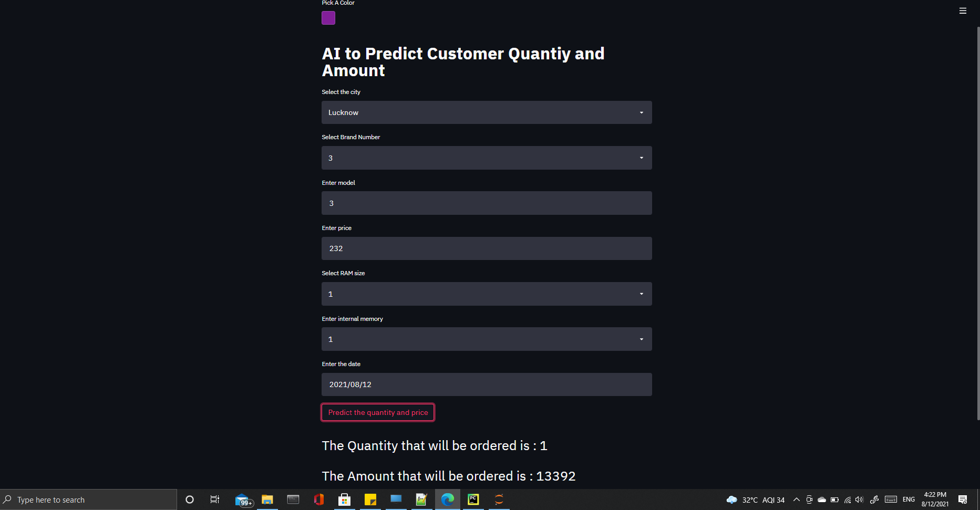Open the Pick A Color purple swatch
This screenshot has height=510, width=980.
tap(328, 17)
